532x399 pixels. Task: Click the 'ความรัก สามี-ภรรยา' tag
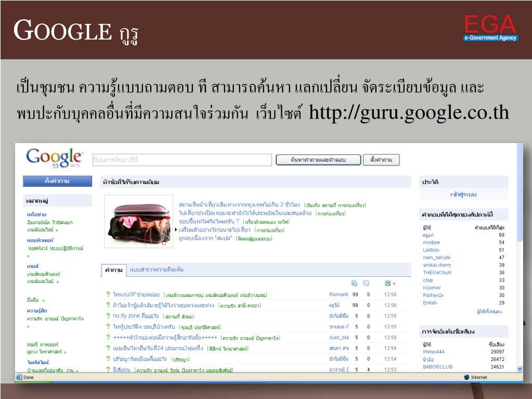point(240,306)
